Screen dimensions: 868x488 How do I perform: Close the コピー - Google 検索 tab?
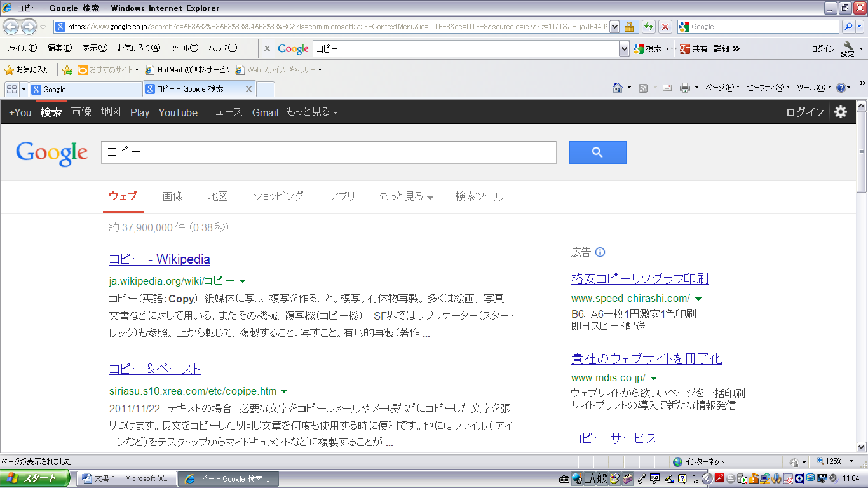coord(249,90)
